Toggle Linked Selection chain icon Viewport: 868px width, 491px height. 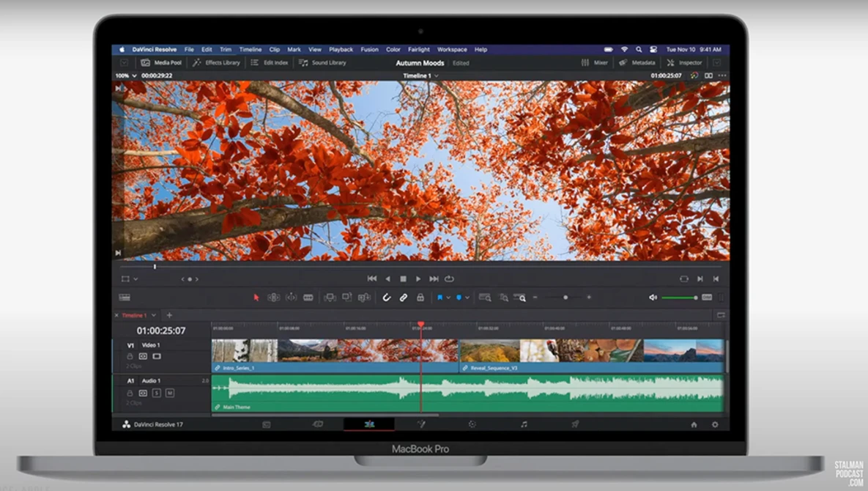tap(404, 298)
